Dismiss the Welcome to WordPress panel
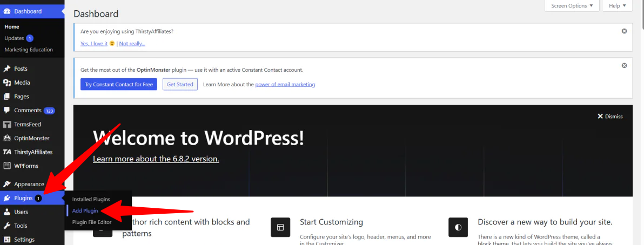Viewport: 644px width, 245px height. [610, 117]
